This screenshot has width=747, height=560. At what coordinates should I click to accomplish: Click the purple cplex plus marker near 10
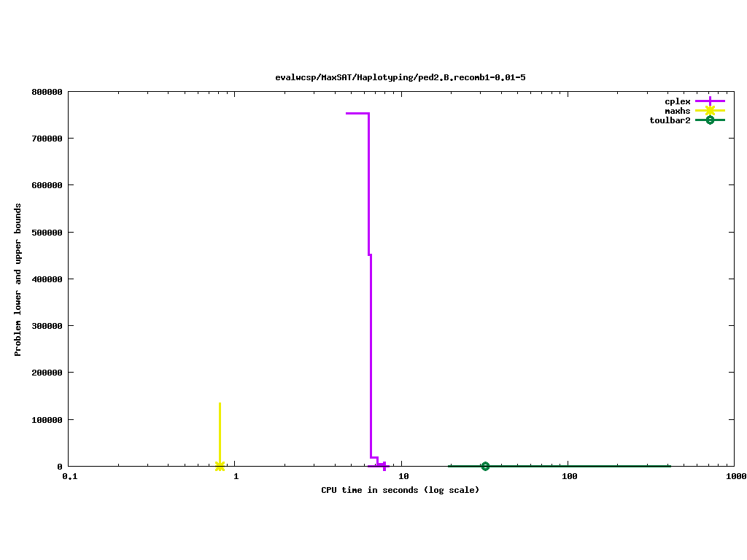[384, 466]
